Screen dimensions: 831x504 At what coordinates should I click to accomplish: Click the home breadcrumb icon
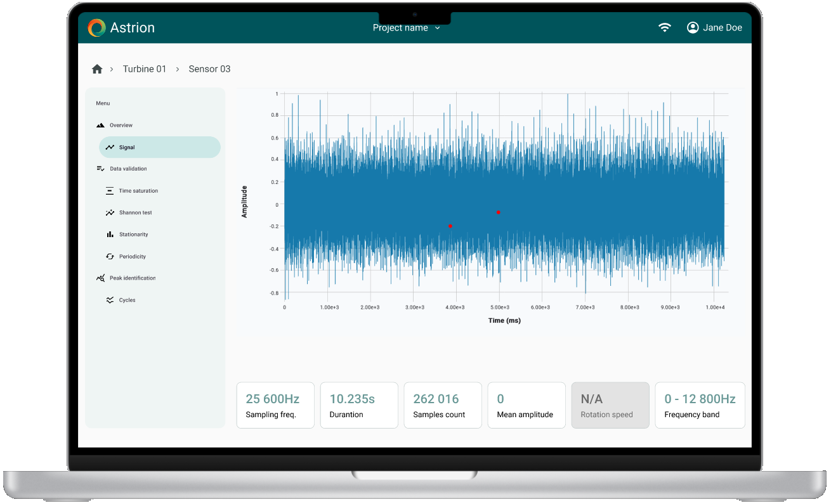point(97,69)
